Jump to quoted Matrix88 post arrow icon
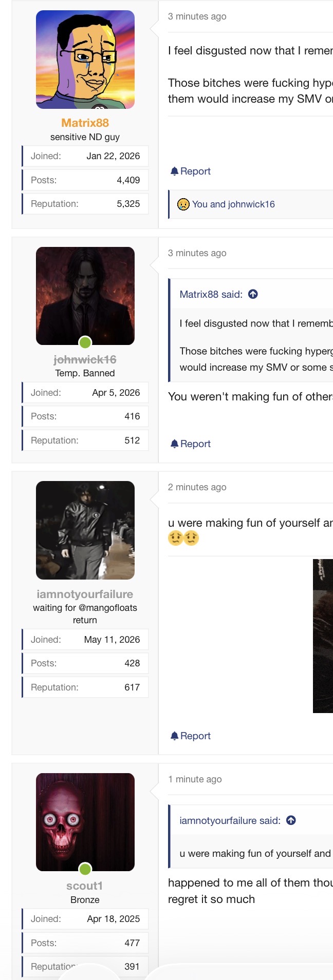Viewport: 333px width, 980px height. pyautogui.click(x=253, y=294)
